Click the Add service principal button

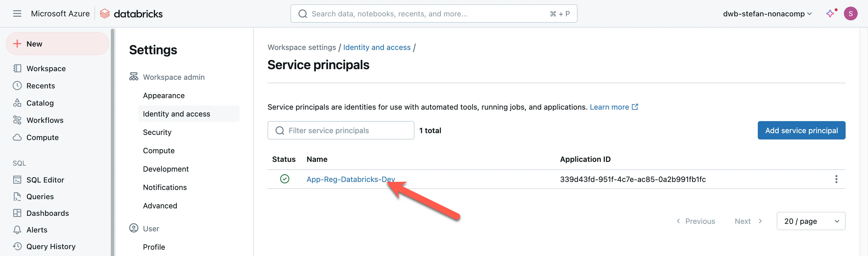801,130
